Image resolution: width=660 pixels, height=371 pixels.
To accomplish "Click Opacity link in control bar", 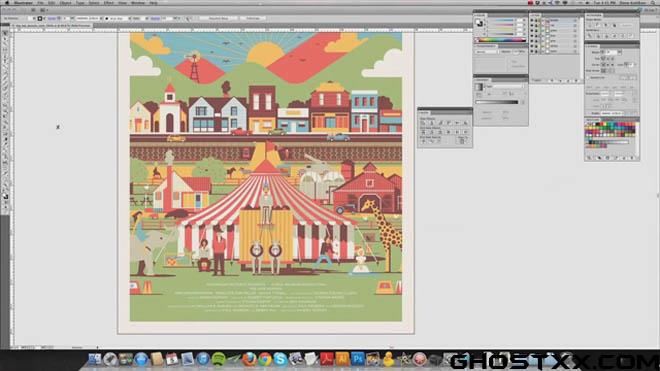I will (x=155, y=18).
